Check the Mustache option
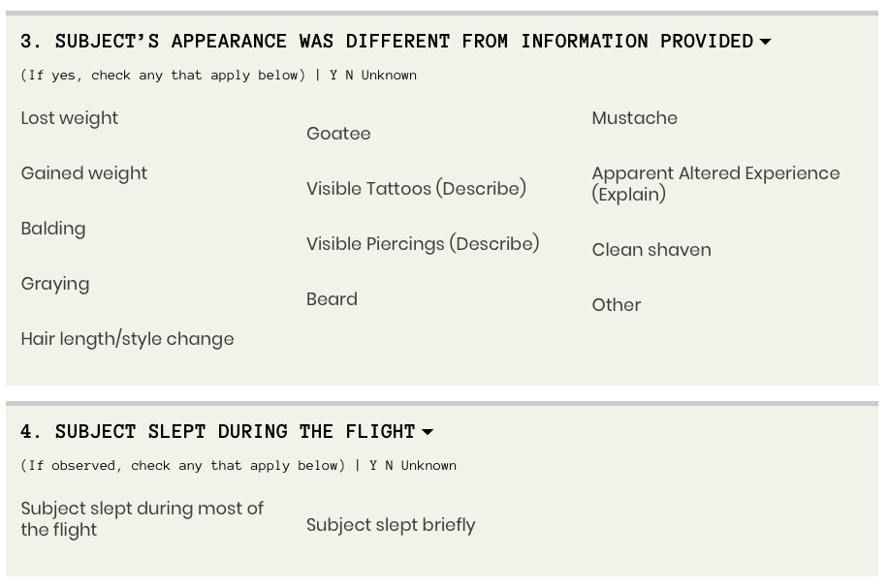889x588 pixels. 634,118
